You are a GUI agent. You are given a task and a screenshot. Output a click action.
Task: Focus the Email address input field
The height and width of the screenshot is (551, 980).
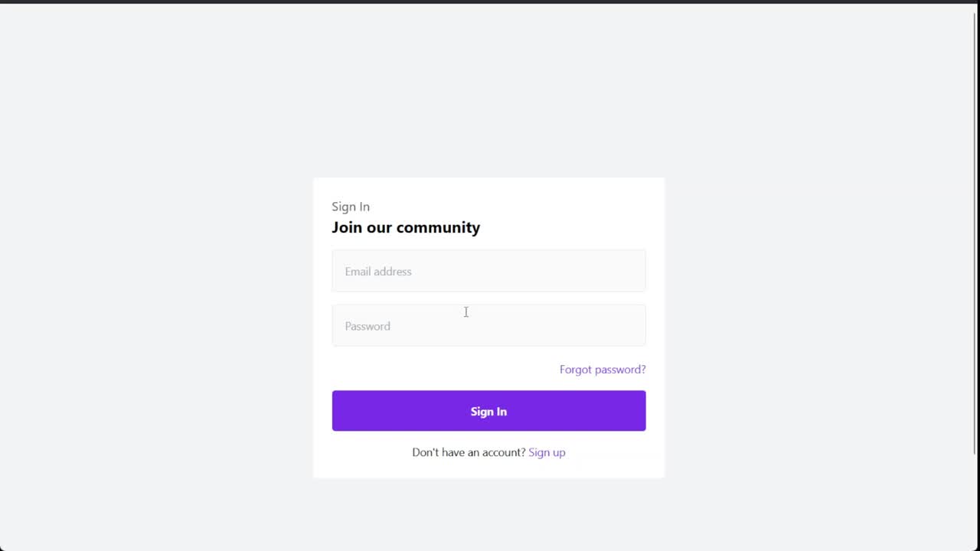(488, 271)
